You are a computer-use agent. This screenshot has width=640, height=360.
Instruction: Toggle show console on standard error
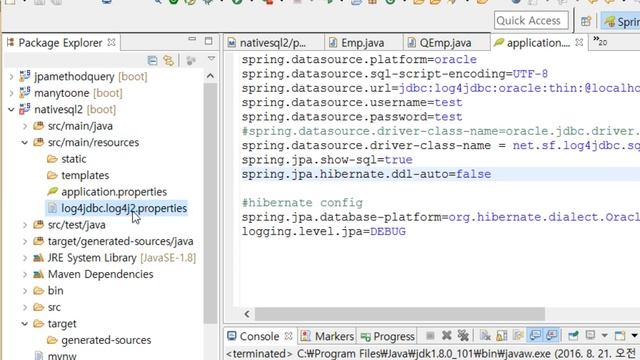(551, 336)
